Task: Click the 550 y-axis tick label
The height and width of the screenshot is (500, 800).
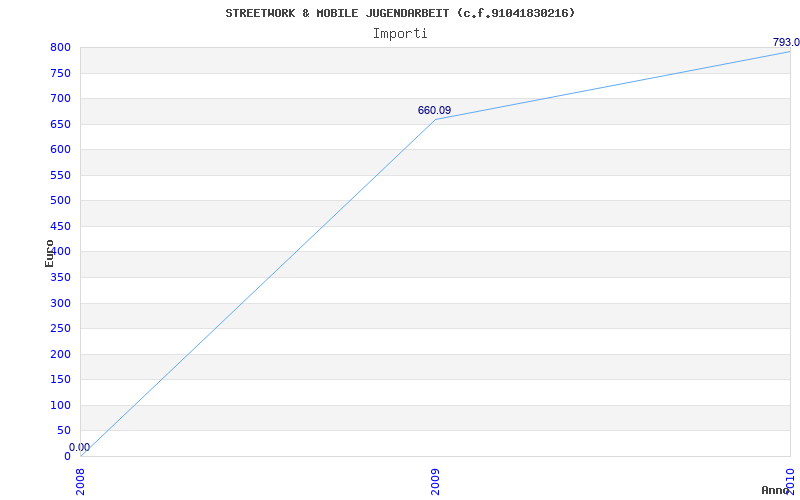Action: click(x=60, y=176)
